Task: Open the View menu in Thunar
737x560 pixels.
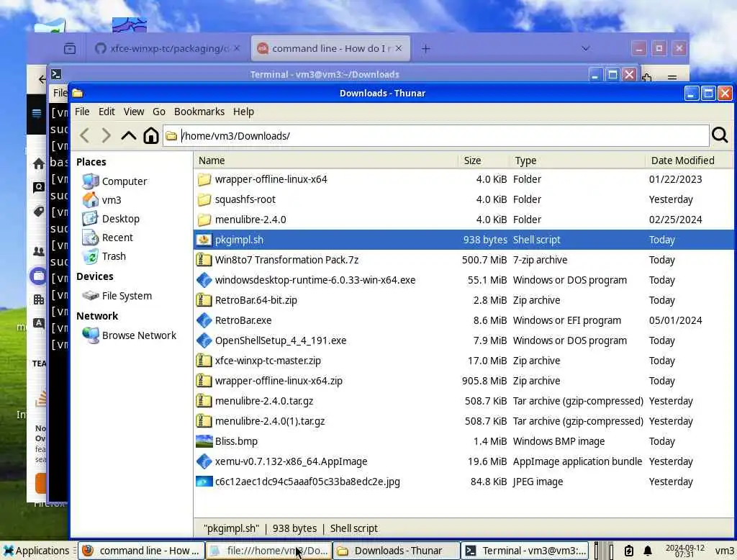Action: (133, 112)
